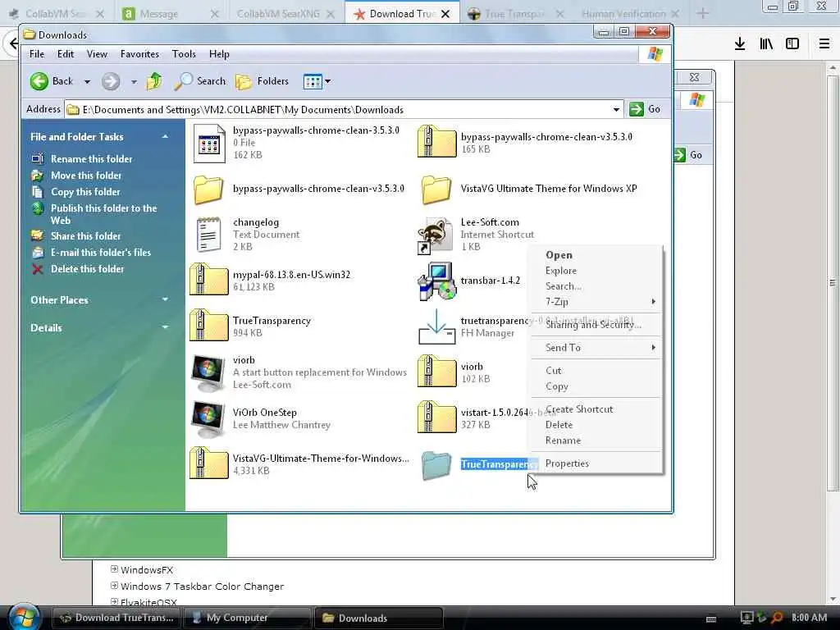The height and width of the screenshot is (630, 840).
Task: Expand the Address bar dropdown
Action: click(617, 110)
